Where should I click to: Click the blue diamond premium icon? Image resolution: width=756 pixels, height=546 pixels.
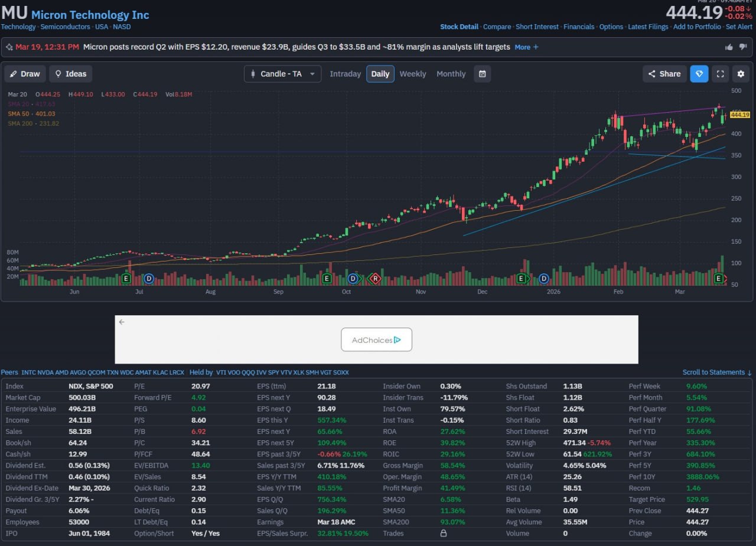[x=699, y=74]
